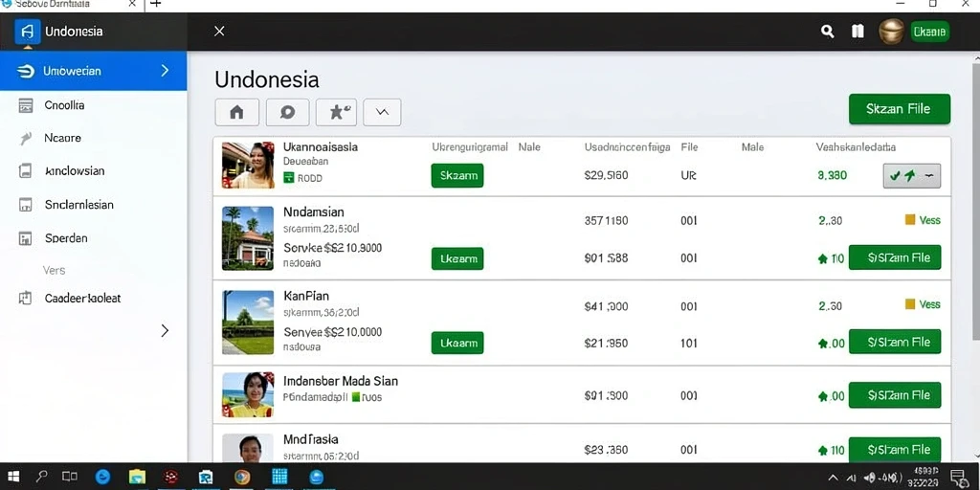
Task: Open Cnoollta in the sidebar
Action: point(64,105)
